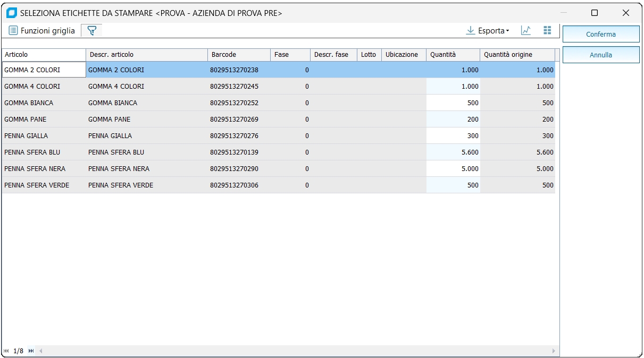Open the Funzioni griglia menu
644x358 pixels.
coord(42,31)
